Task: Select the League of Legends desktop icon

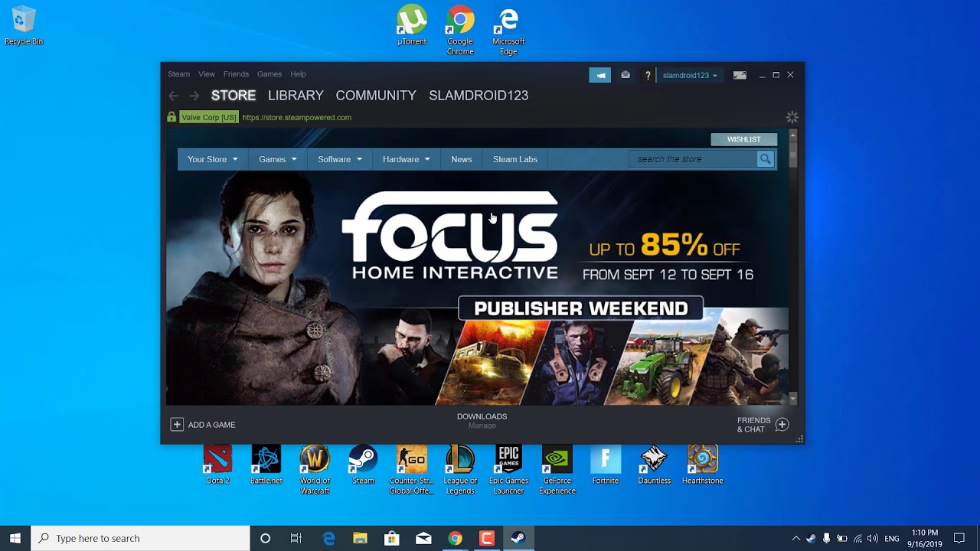Action: [460, 470]
